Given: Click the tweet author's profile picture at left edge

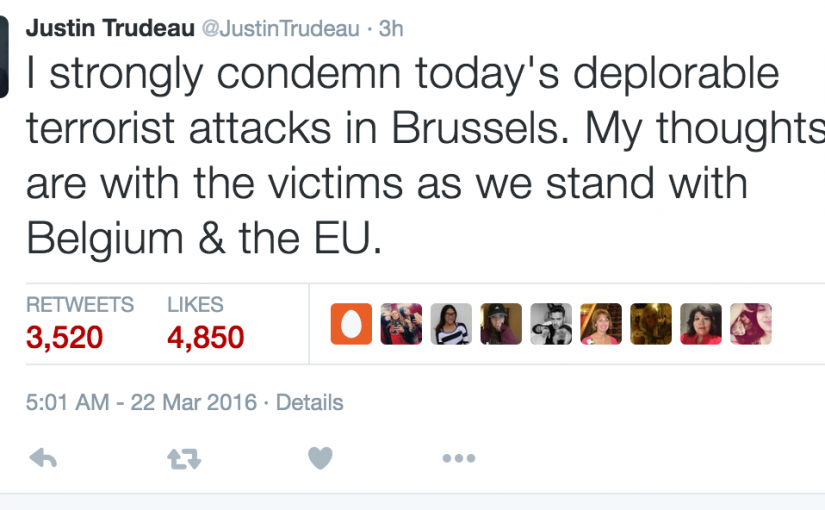Looking at the screenshot, I should click(x=5, y=58).
